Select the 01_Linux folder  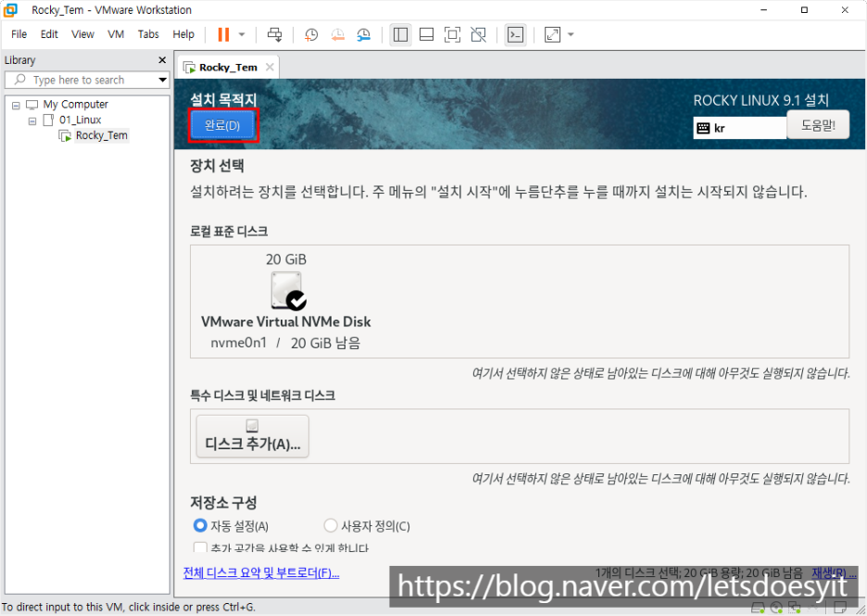pyautogui.click(x=81, y=120)
